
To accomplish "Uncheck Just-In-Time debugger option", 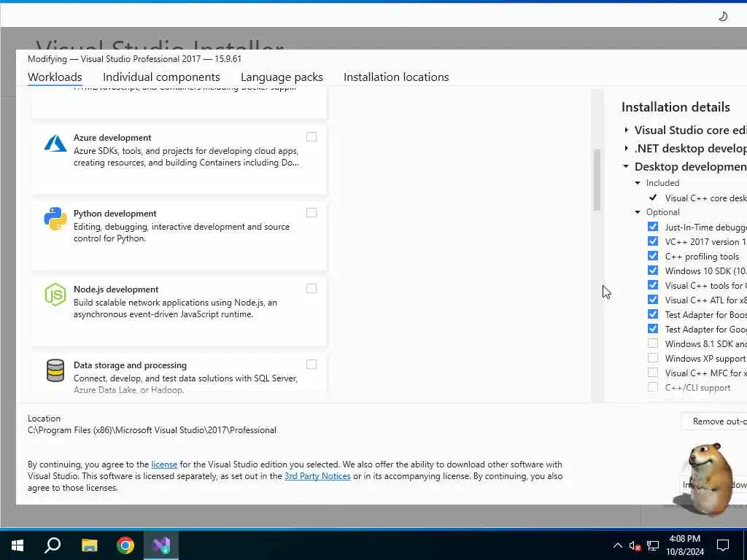I will pyautogui.click(x=653, y=227).
